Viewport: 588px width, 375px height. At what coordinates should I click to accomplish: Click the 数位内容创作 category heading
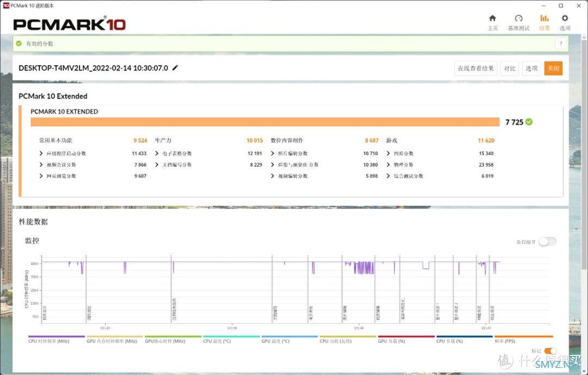click(x=287, y=140)
